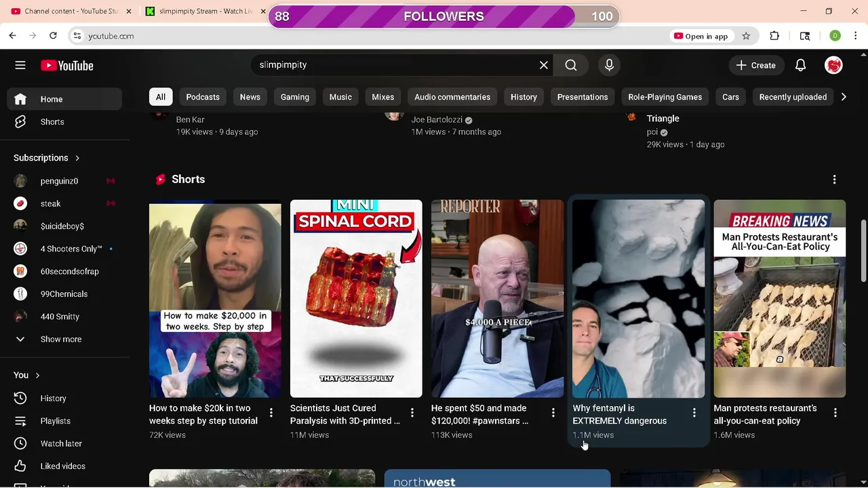Open 99Chemicals channel
This screenshot has width=868, height=488.
[x=64, y=294]
